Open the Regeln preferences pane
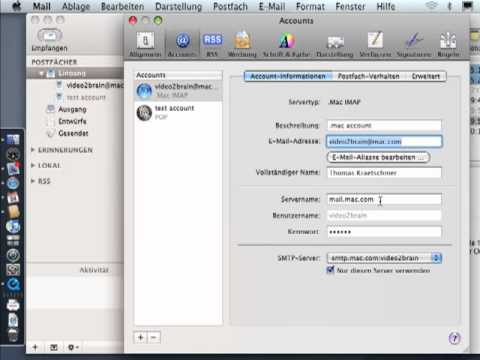This screenshot has width=480, height=360. [448, 44]
